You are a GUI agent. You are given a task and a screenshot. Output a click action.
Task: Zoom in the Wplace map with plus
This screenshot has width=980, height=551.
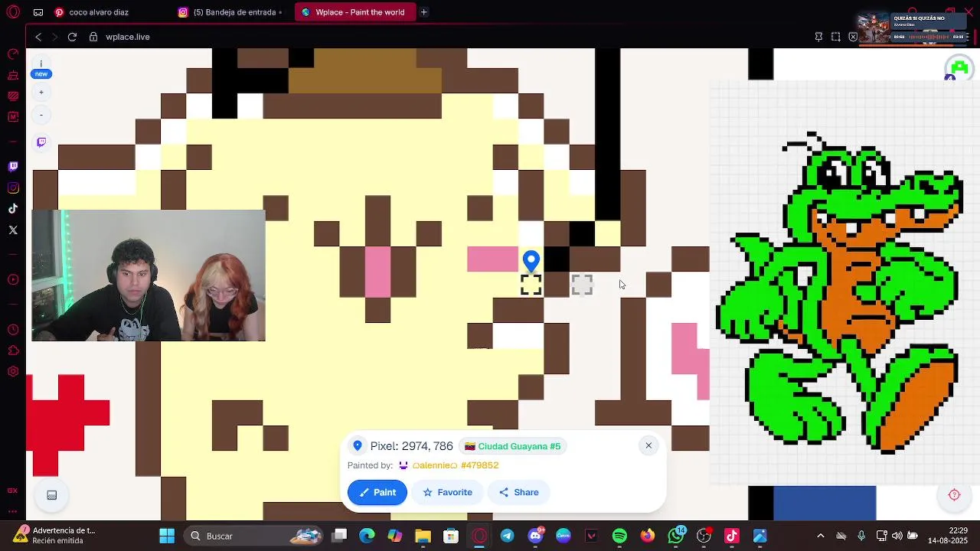point(41,93)
